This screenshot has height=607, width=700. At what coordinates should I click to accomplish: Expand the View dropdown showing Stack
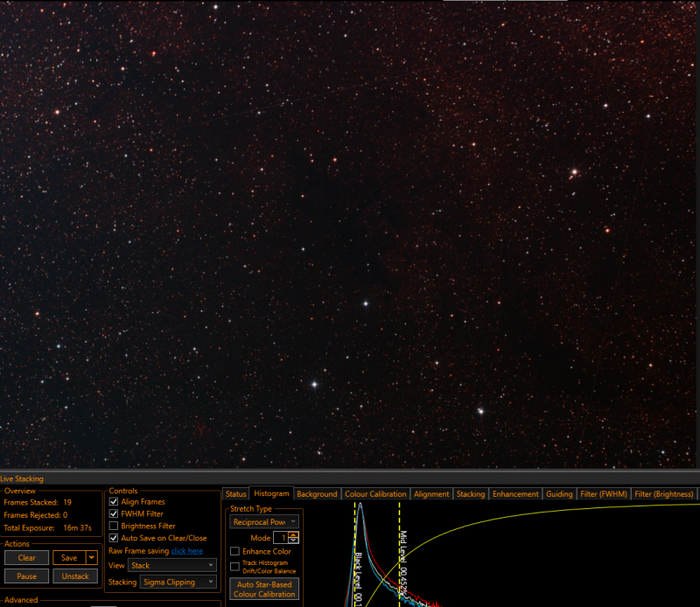coord(172,565)
